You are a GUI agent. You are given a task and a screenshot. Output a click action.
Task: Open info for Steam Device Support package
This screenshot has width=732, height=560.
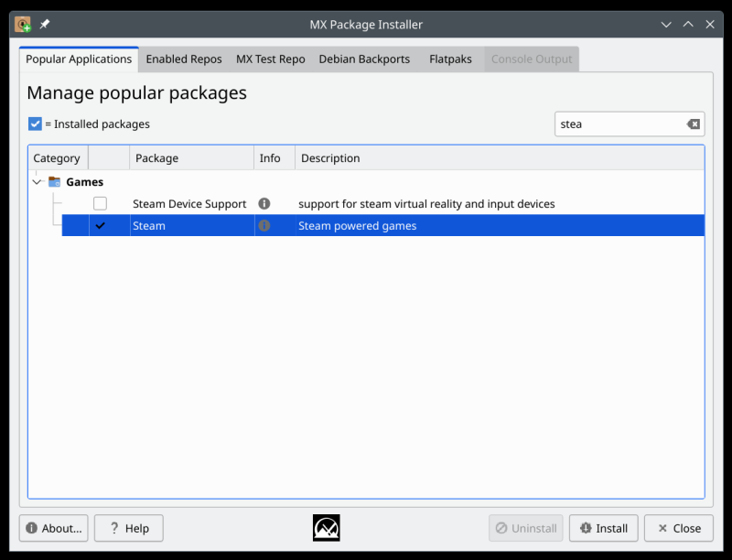pyautogui.click(x=264, y=203)
